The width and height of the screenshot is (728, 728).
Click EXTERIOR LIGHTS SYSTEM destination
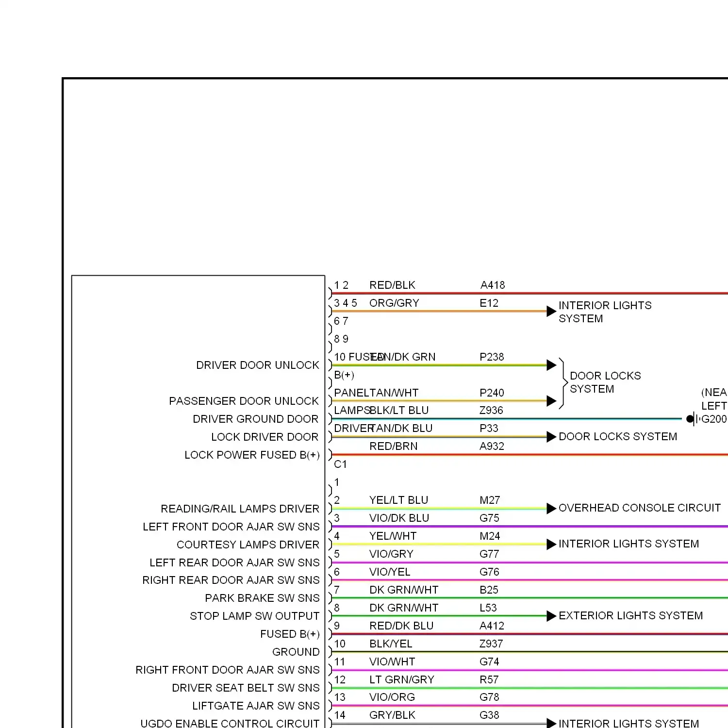pos(631,616)
